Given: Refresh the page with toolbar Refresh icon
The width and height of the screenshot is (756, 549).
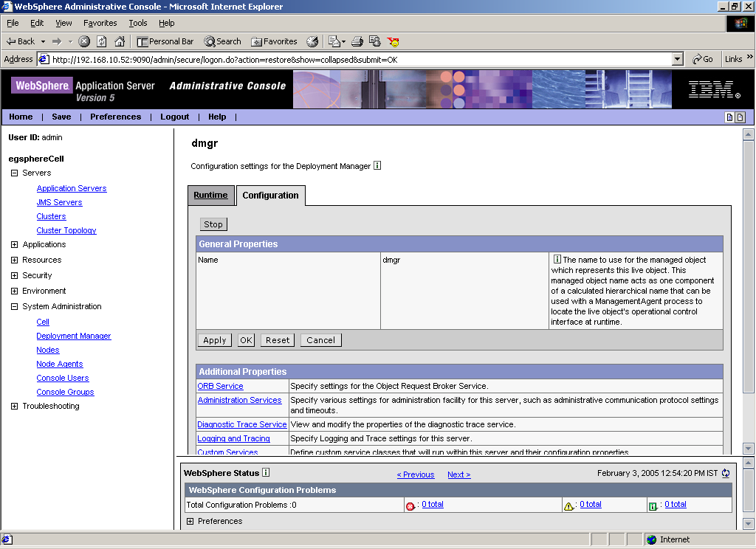Looking at the screenshot, I should click(x=102, y=41).
